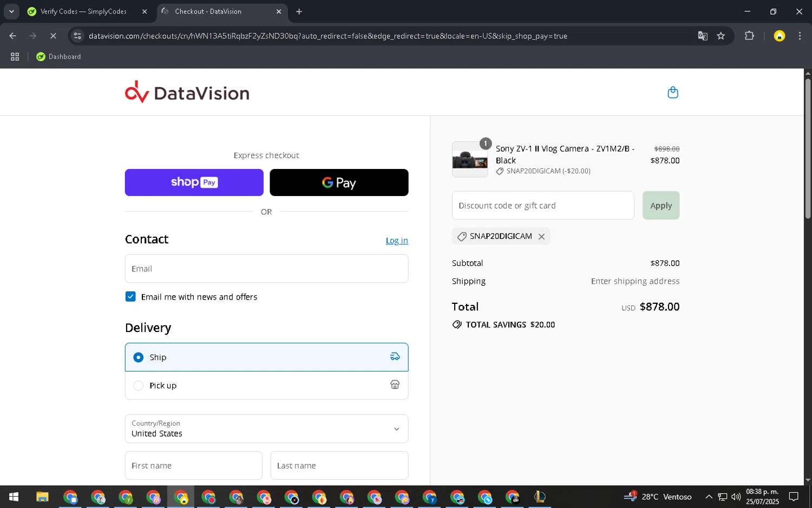Open the network icon in system tray

click(722, 497)
